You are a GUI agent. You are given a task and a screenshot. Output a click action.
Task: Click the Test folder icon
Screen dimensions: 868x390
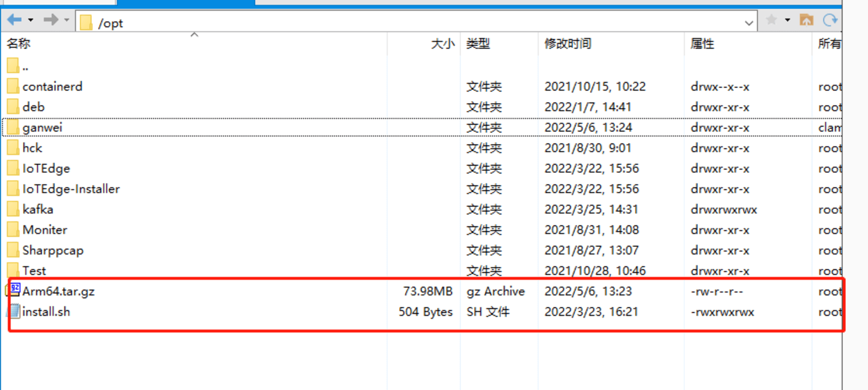(x=13, y=271)
